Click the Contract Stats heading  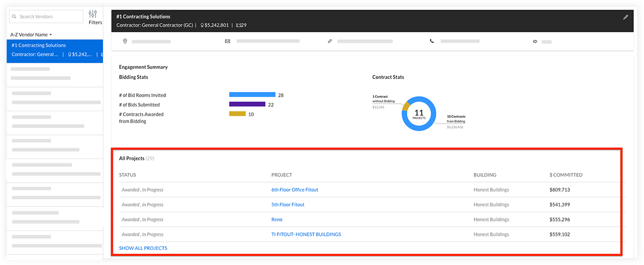tap(388, 77)
